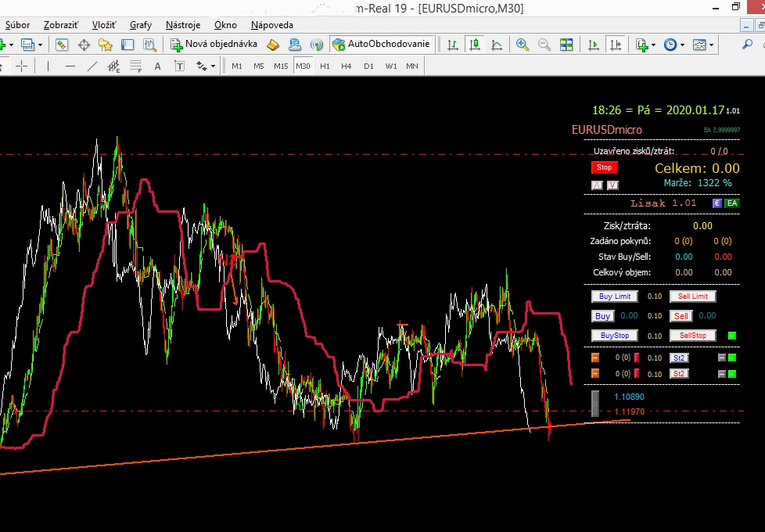Open Strategy Tester magnifier icon
The width and height of the screenshot is (765, 532).
coord(149,45)
